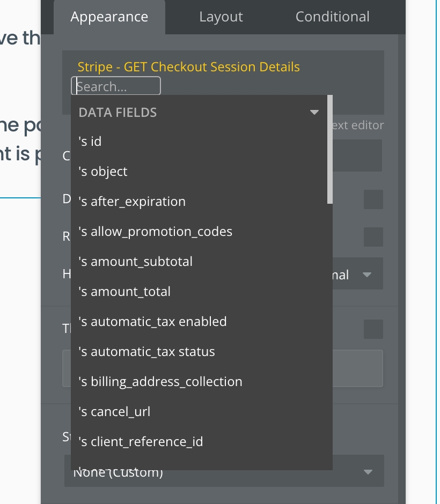Viewport: 440px width, 504px height.
Task: Switch to the Layout tab
Action: pyautogui.click(x=221, y=17)
